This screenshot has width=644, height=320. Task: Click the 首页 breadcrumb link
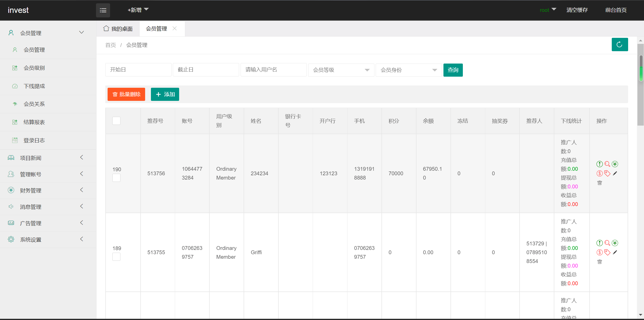(x=110, y=45)
